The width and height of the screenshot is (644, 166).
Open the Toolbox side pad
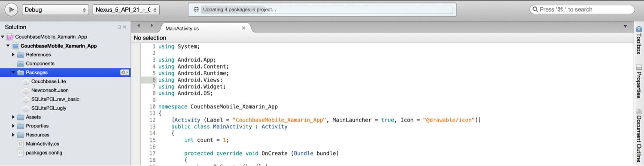(639, 39)
